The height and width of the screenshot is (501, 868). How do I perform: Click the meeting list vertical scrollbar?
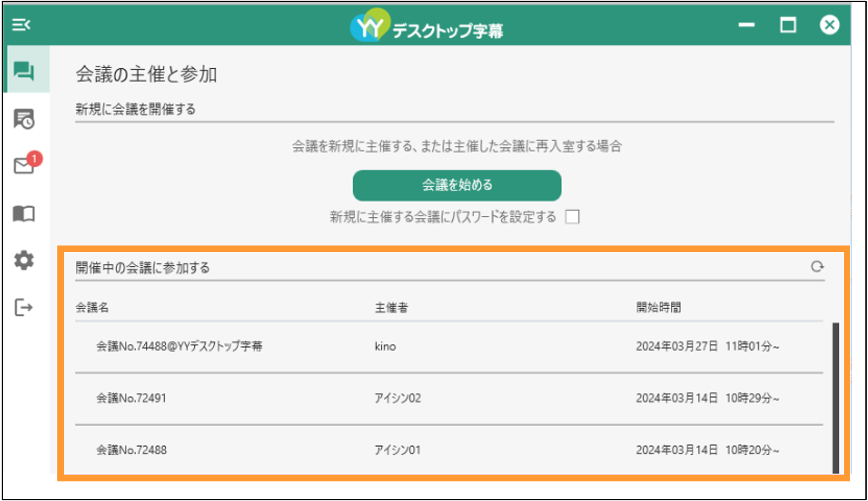(836, 398)
